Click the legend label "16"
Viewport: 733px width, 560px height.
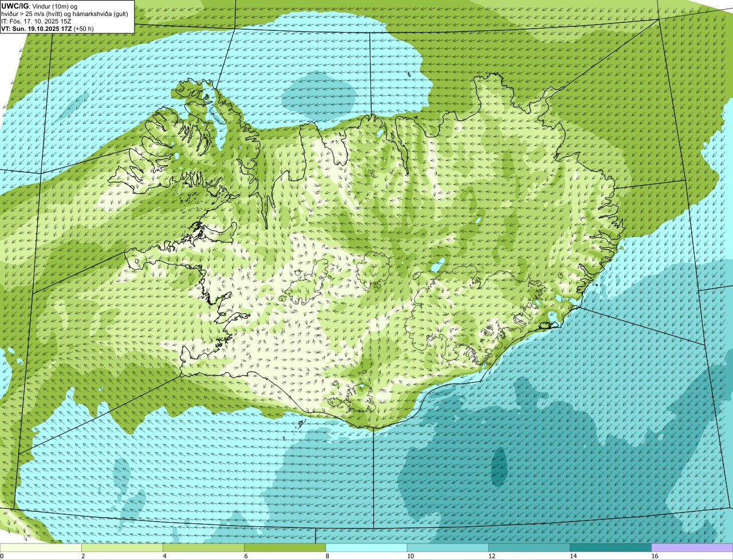pos(654,556)
